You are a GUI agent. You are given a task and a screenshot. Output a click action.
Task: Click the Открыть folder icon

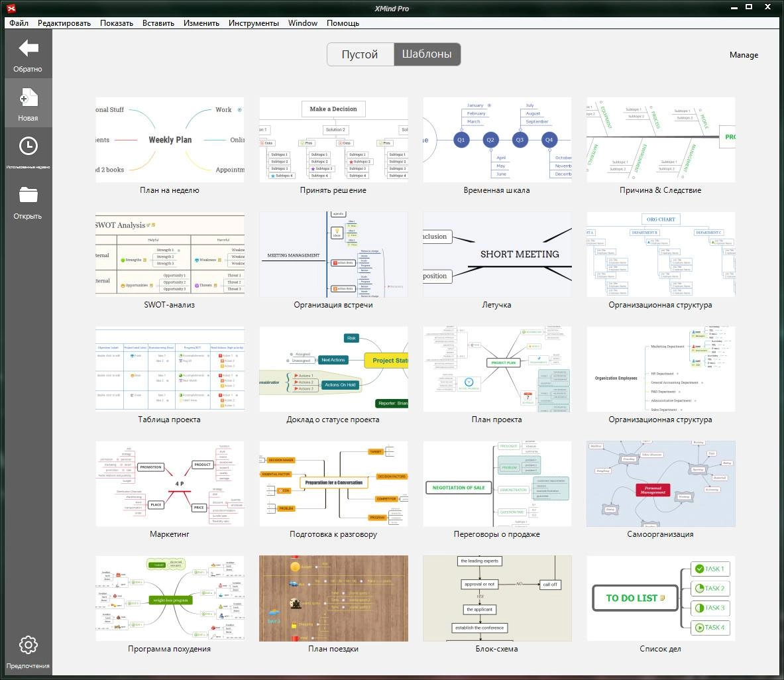pyautogui.click(x=28, y=194)
